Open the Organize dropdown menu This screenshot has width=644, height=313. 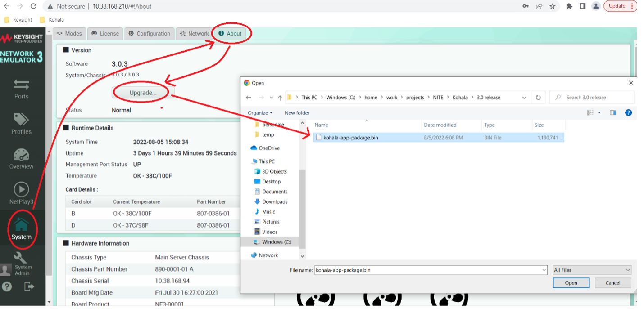click(260, 113)
